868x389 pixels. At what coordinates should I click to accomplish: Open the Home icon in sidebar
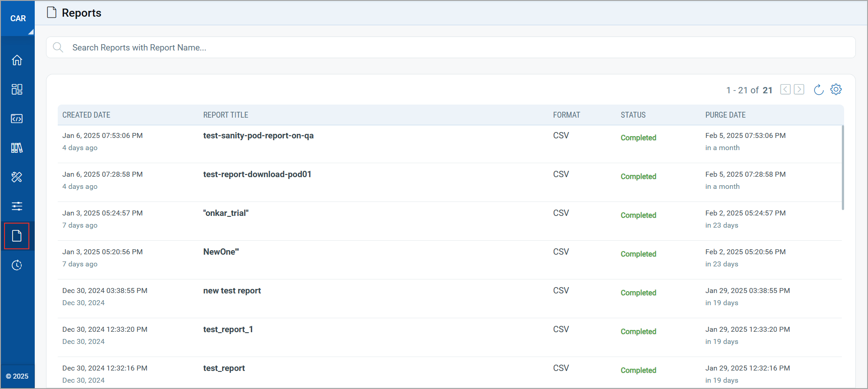pyautogui.click(x=17, y=60)
